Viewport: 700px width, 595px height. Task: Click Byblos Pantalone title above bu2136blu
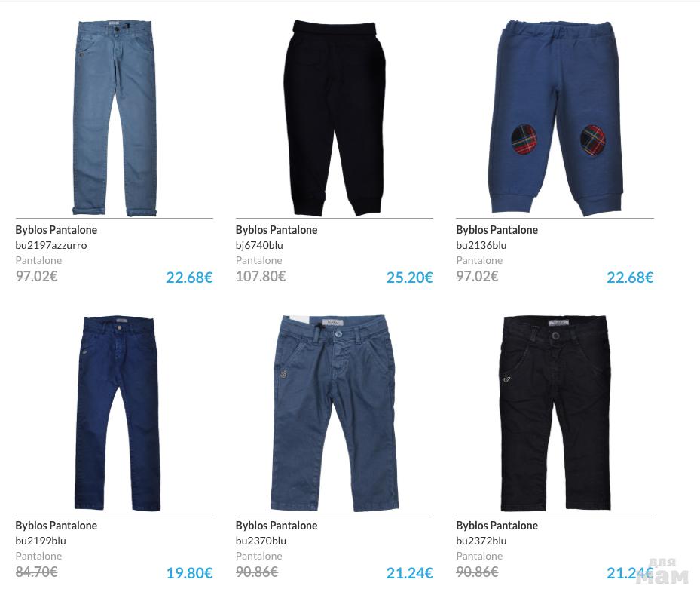tap(497, 230)
